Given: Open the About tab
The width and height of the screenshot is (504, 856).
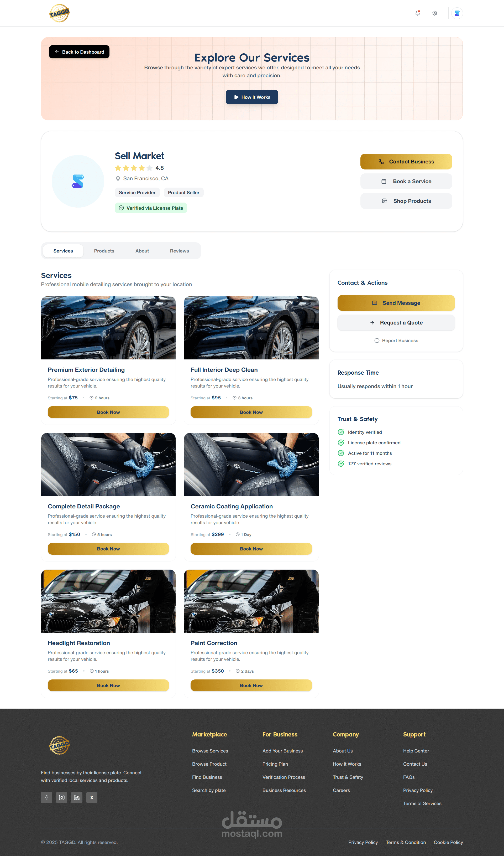Looking at the screenshot, I should [x=142, y=251].
